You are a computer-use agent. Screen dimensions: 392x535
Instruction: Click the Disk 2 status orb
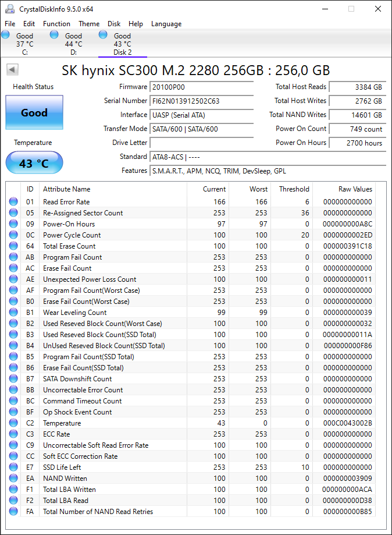pyautogui.click(x=103, y=34)
